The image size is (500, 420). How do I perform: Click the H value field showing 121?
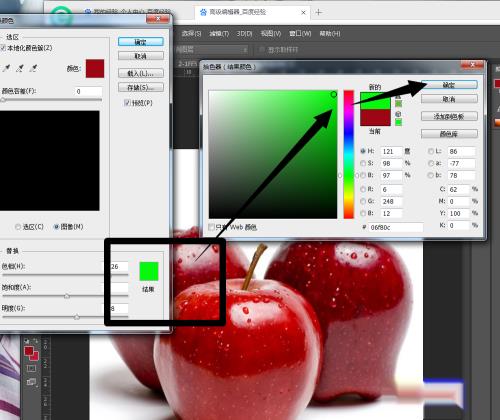[391, 151]
